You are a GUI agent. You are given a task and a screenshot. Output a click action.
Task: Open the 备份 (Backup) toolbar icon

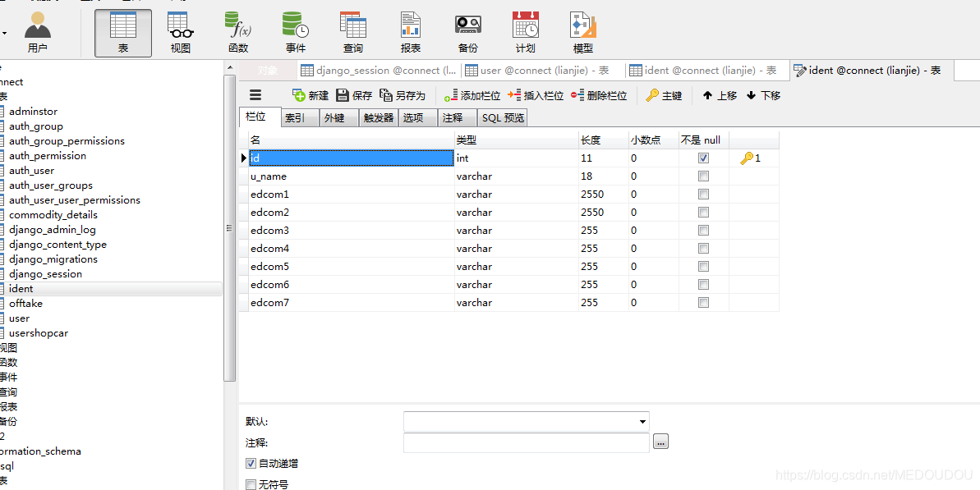pos(468,31)
